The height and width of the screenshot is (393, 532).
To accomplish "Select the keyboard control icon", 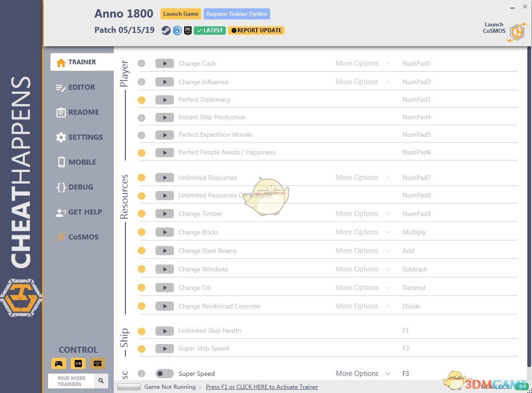I will (x=98, y=363).
